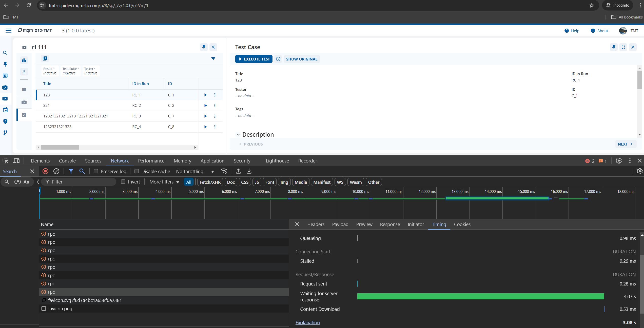The width and height of the screenshot is (644, 328).
Task: Pin the Test Case panel
Action: coord(614,47)
